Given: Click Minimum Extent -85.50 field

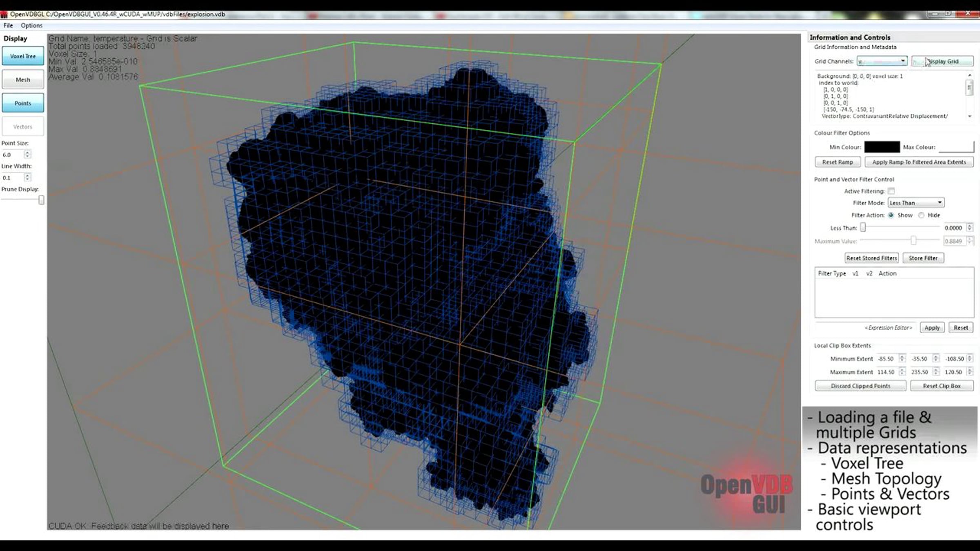Looking at the screenshot, I should 887,359.
